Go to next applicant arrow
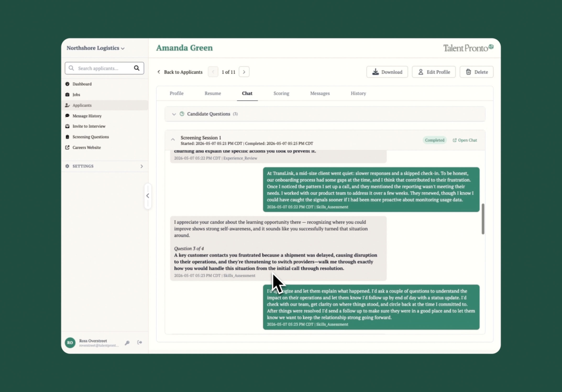Image resolution: width=562 pixels, height=392 pixels. (244, 72)
